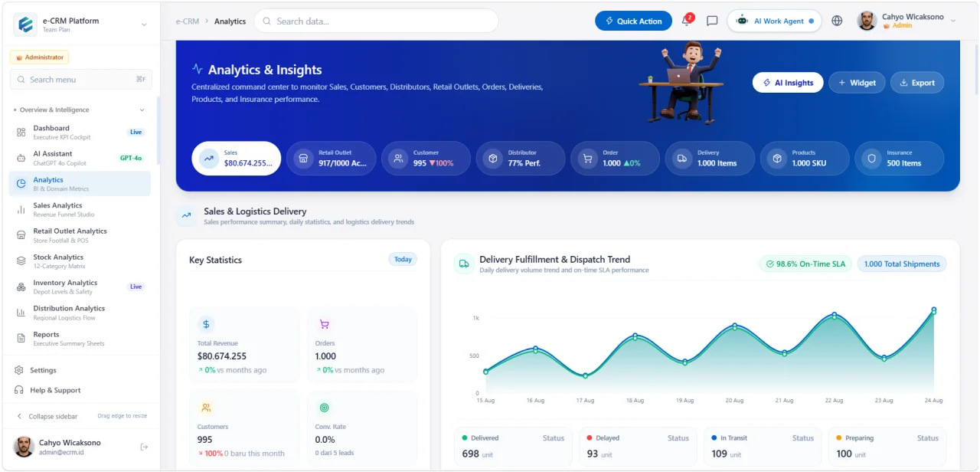This screenshot has width=980, height=472.
Task: Click the Stock Analytics layers icon
Action: (x=21, y=261)
